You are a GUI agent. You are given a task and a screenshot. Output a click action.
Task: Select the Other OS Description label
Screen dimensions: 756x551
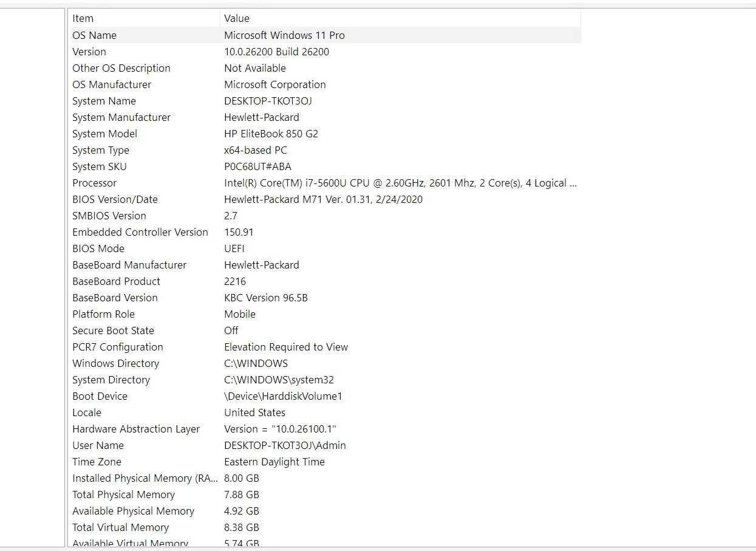coord(121,68)
